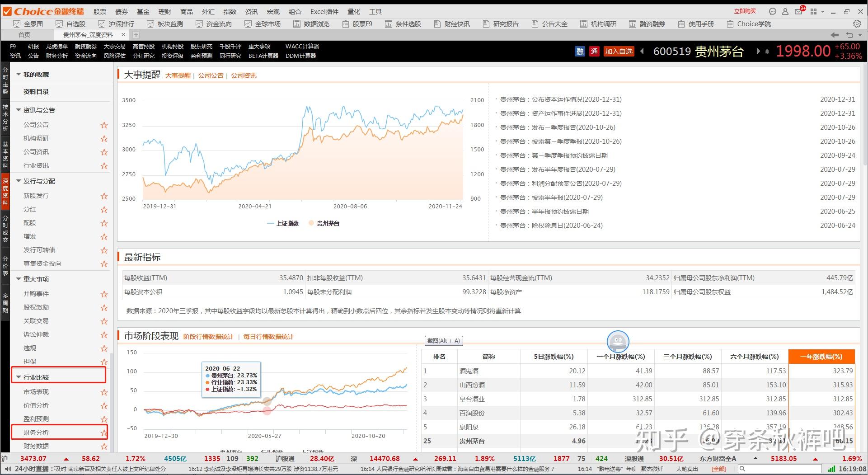Click the price alert bell icon
Screen dimensions: 868x475
click(x=767, y=52)
